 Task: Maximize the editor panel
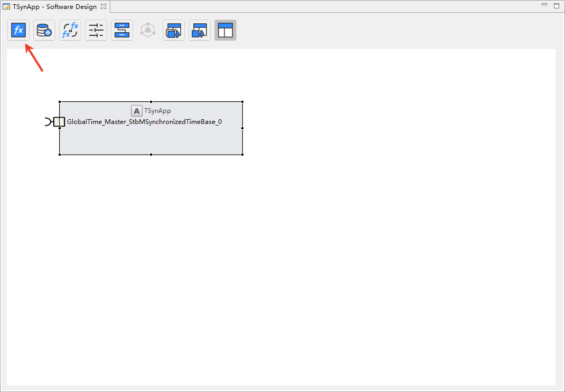pos(556,5)
